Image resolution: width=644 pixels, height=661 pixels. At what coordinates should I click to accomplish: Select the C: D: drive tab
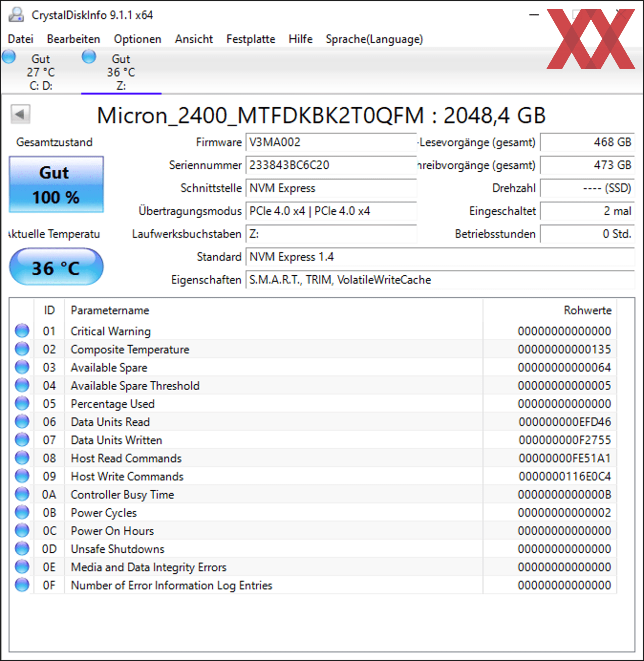click(x=41, y=72)
